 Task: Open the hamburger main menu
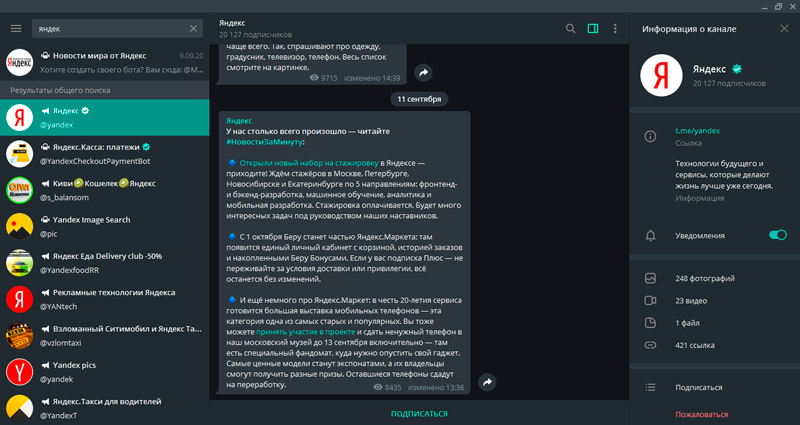[x=16, y=29]
